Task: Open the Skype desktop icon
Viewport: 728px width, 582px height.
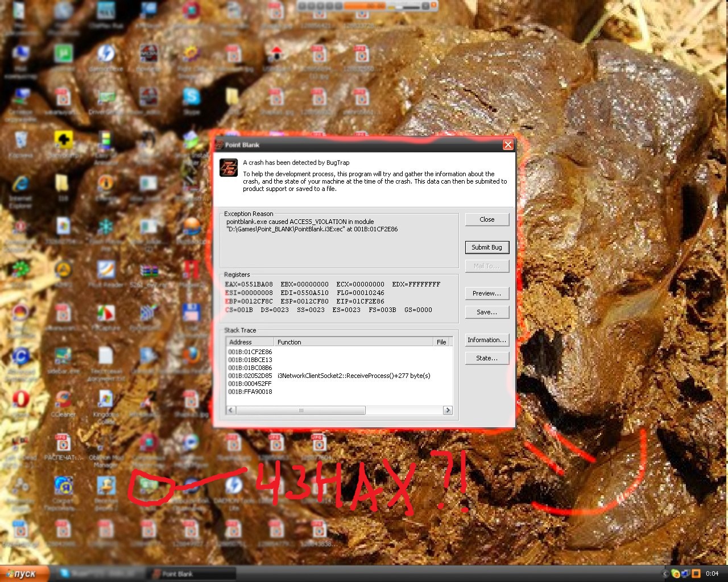Action: point(191,98)
